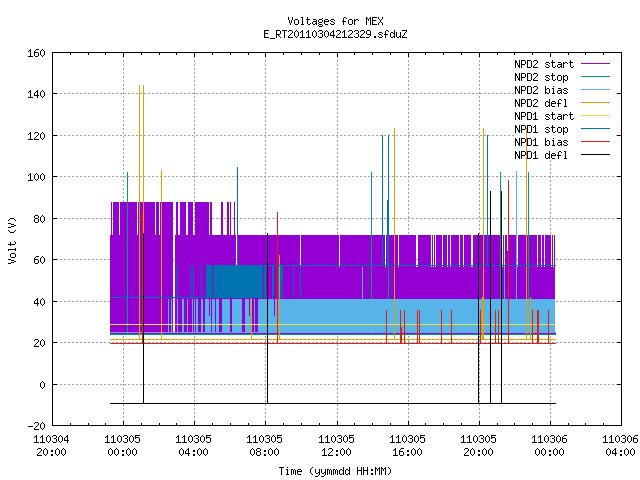
Task: Click the NPD1 start yellow legend line
Action: click(x=595, y=116)
